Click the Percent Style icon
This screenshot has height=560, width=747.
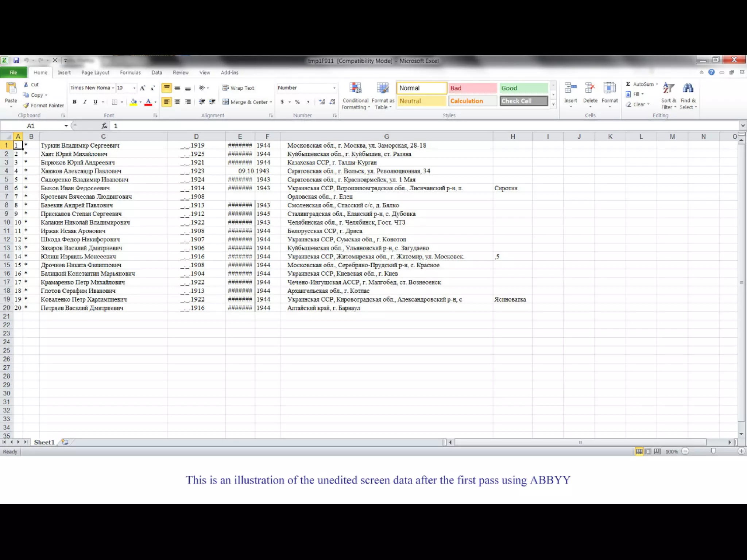tap(298, 102)
